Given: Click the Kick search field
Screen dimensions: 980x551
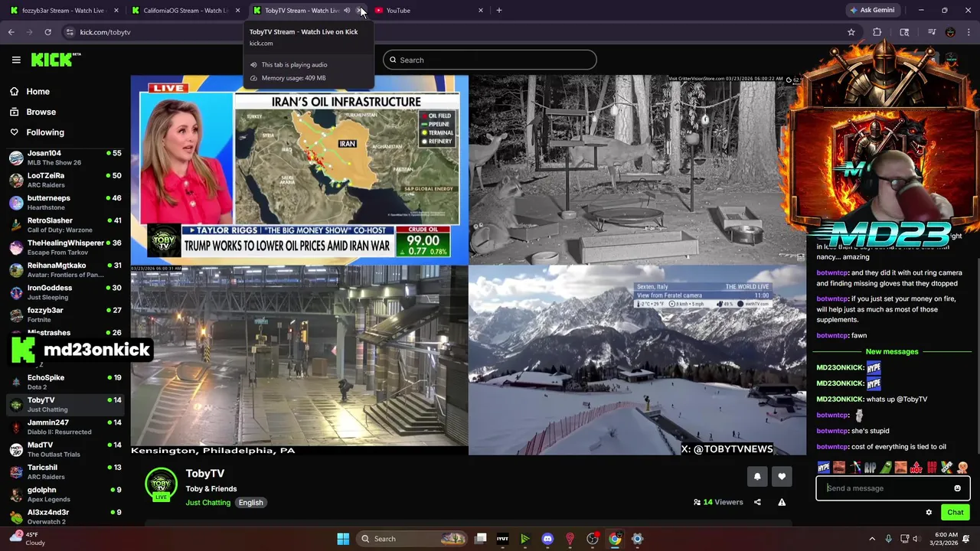Looking at the screenshot, I should click(490, 60).
